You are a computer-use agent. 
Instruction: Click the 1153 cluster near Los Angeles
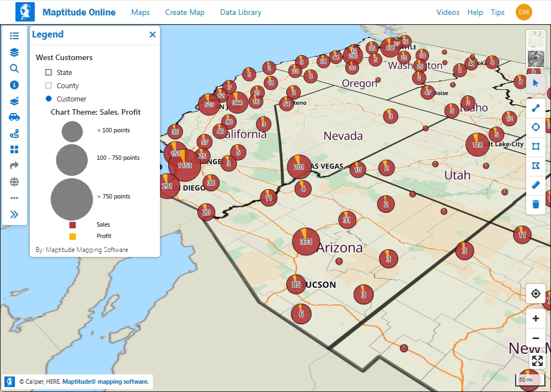(x=185, y=165)
